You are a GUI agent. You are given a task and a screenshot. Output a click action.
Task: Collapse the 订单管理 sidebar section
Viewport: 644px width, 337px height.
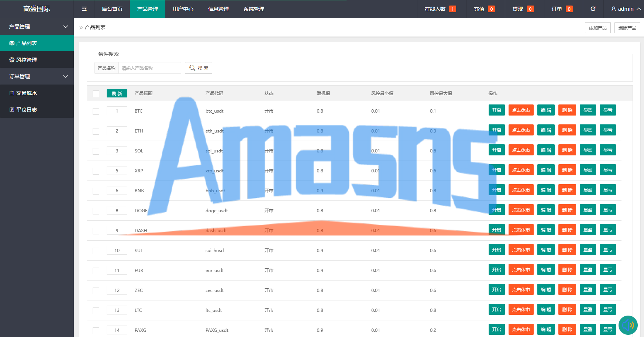[66, 76]
